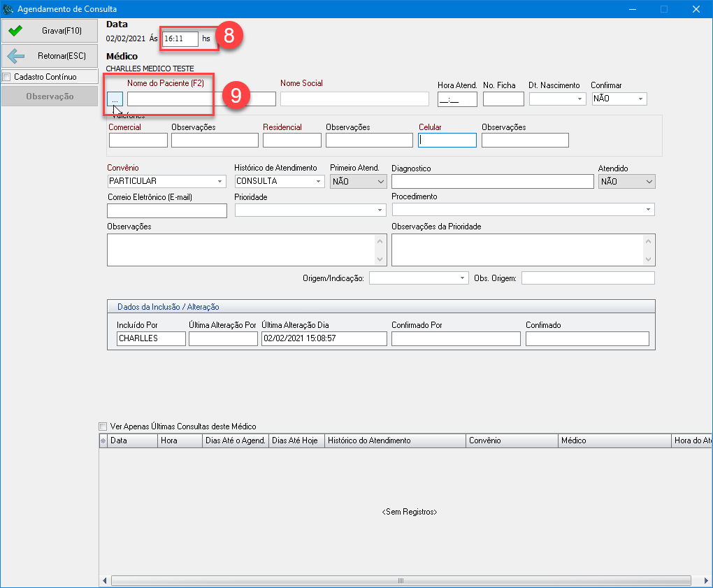Image resolution: width=713 pixels, height=588 pixels.
Task: Expand the Procedimento dropdown list
Action: coord(649,210)
